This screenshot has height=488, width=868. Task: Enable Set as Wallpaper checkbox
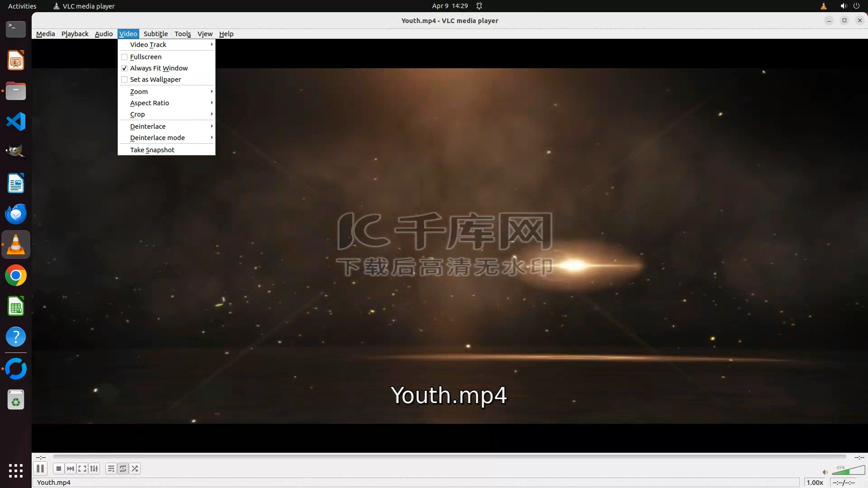(x=155, y=80)
